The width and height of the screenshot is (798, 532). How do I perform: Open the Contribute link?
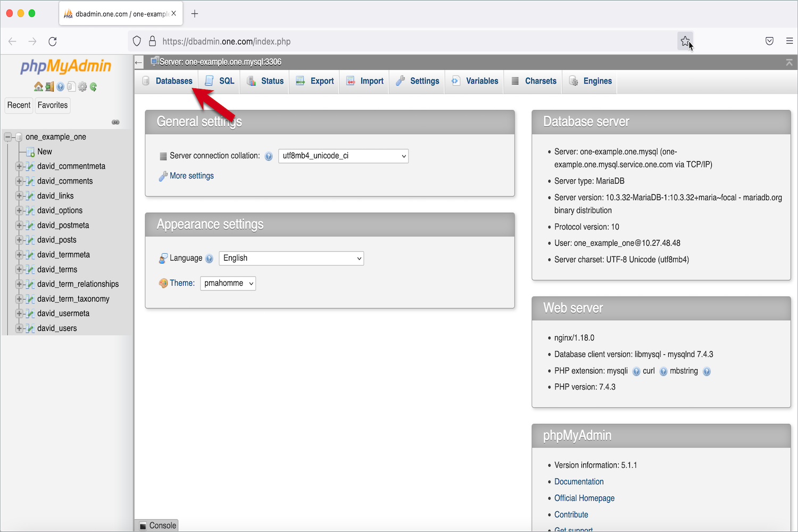pyautogui.click(x=571, y=515)
